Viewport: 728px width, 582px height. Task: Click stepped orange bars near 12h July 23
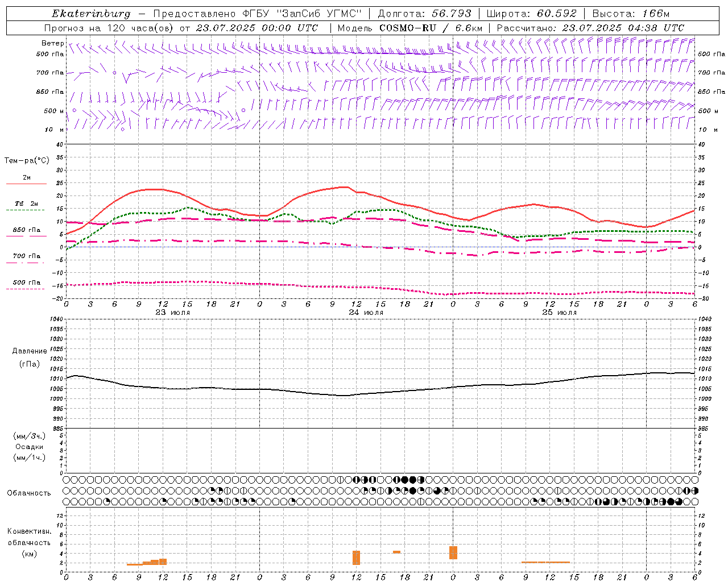click(147, 562)
